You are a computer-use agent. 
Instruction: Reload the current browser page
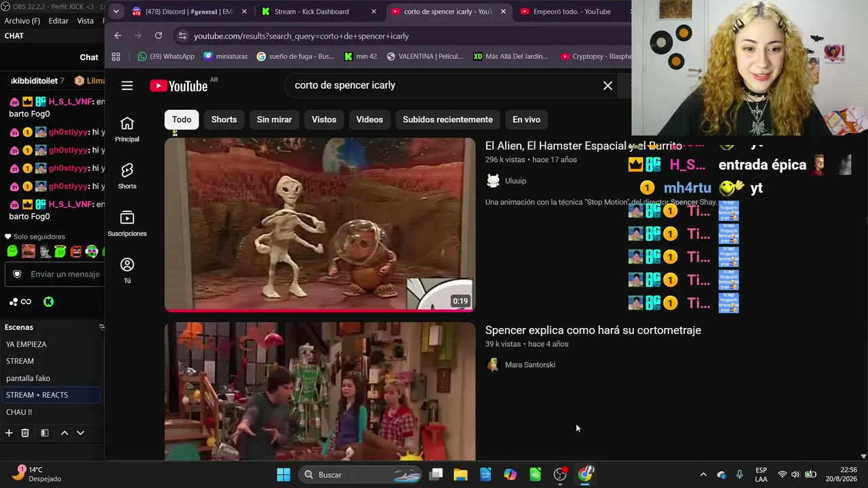158,35
